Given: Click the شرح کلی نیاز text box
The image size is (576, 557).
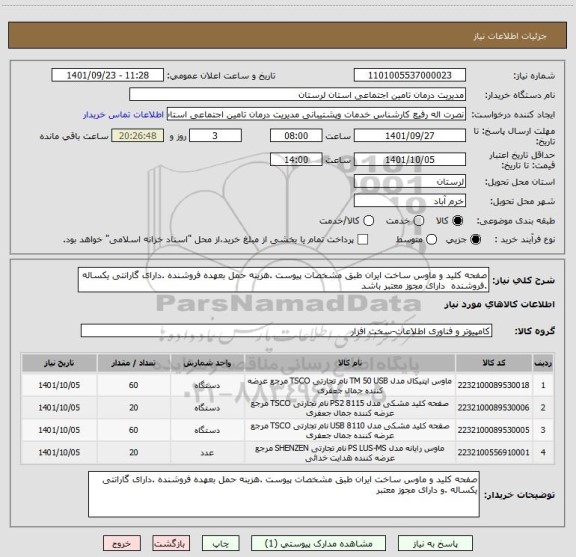Looking at the screenshot, I should 283,280.
